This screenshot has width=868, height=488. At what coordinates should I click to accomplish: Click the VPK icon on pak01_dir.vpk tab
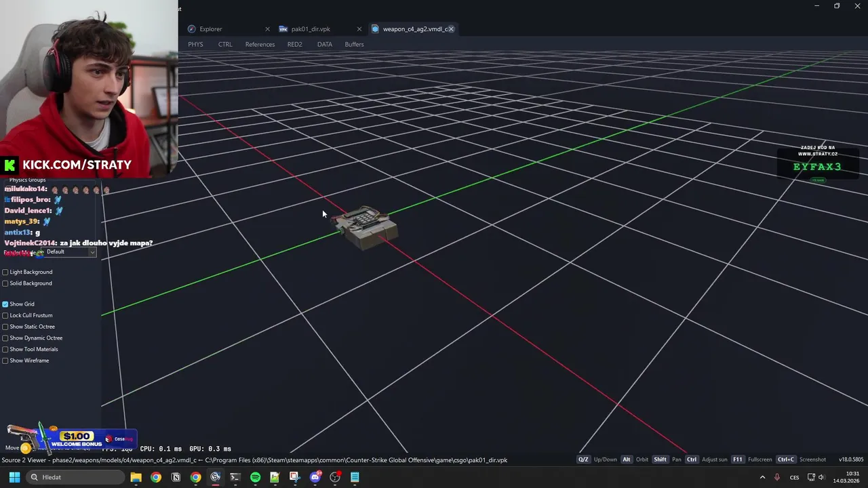[x=283, y=29]
